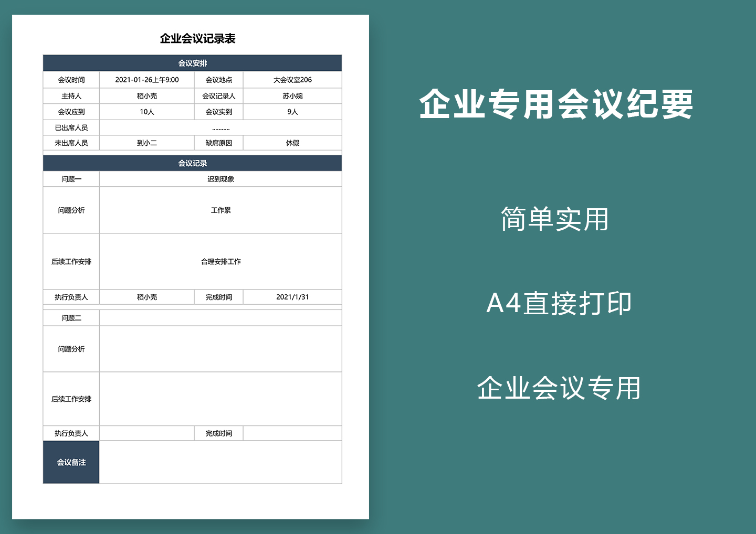Select the 大会议室206 location value
The height and width of the screenshot is (534, 756).
pyautogui.click(x=291, y=80)
